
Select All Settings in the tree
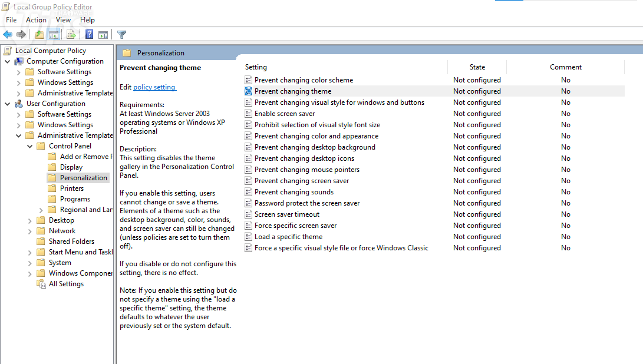[x=66, y=284]
